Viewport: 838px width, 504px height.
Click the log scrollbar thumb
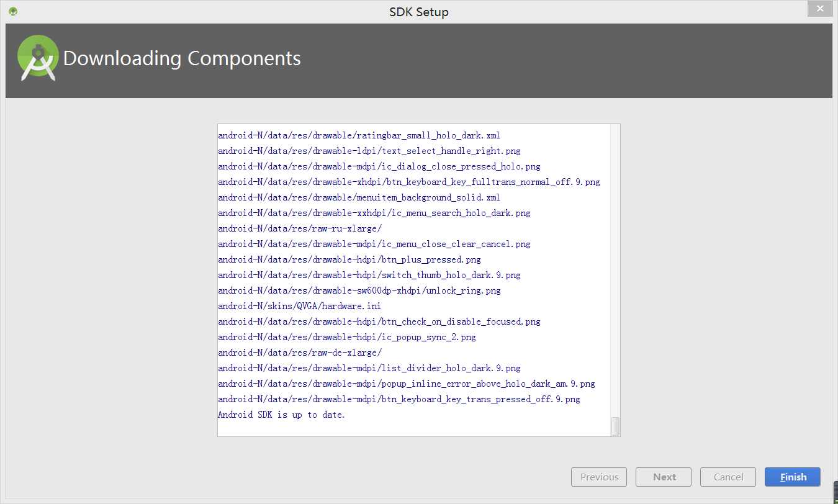pyautogui.click(x=615, y=426)
